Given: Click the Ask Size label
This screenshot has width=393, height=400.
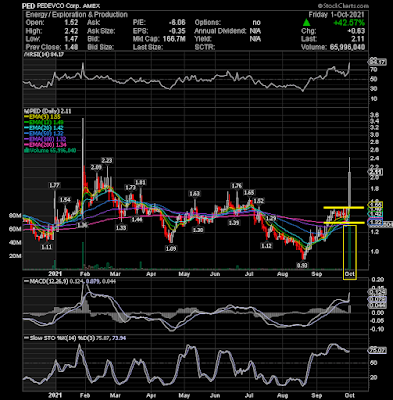Looking at the screenshot, I should [101, 31].
